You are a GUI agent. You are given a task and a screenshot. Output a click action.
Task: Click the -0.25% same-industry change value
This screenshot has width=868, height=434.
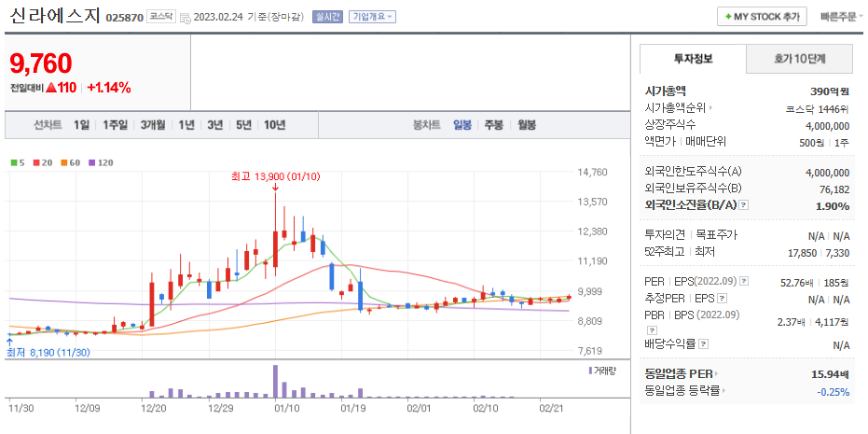[x=834, y=392]
